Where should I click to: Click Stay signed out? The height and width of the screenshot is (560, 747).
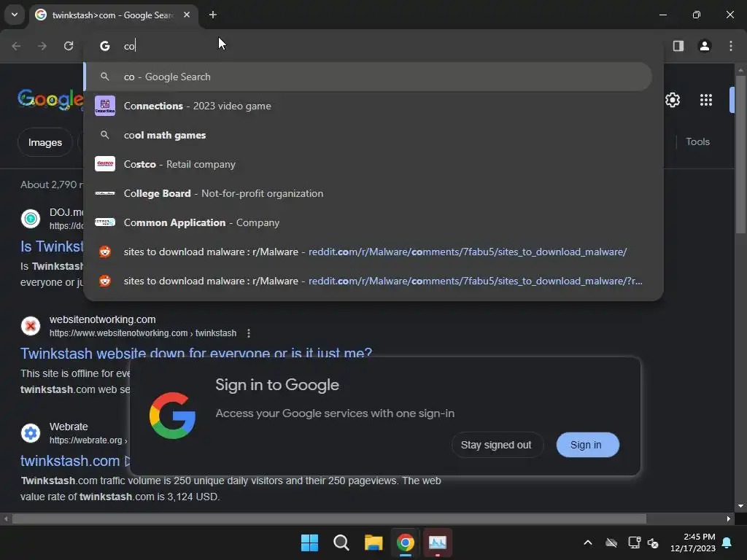click(496, 445)
